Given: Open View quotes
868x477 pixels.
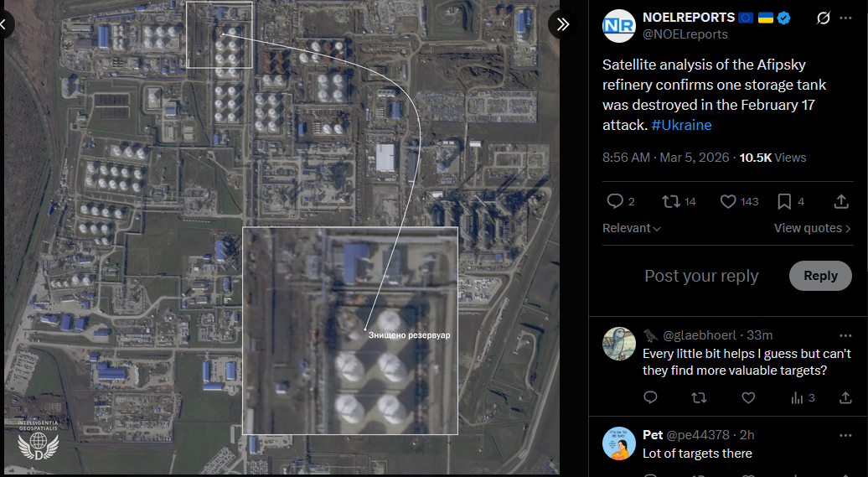Looking at the screenshot, I should pyautogui.click(x=812, y=228).
